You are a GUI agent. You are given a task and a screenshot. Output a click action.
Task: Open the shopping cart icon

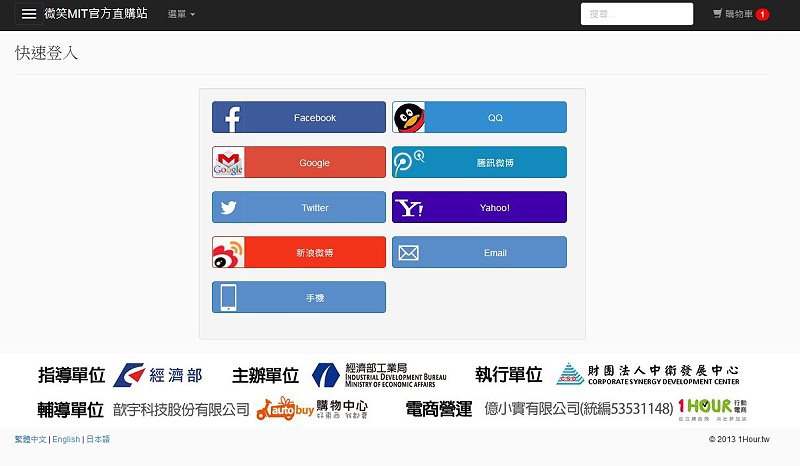point(717,14)
